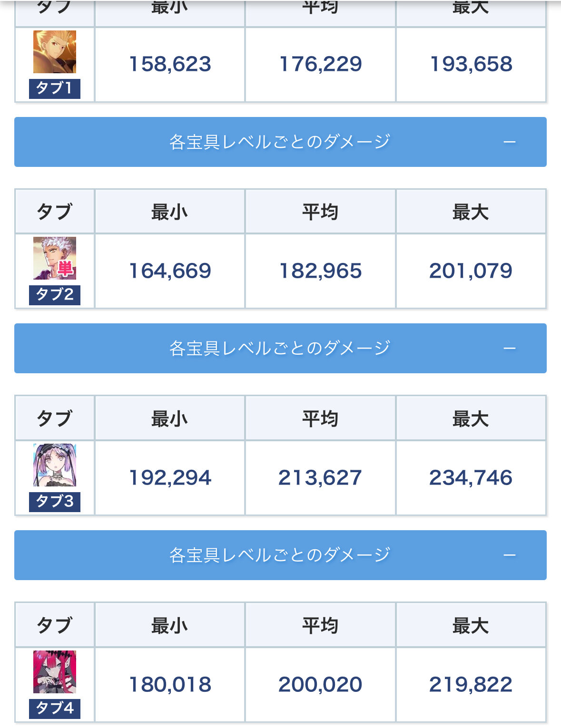Click the 最小 header above 164,669
561x728 pixels.
coord(170,212)
